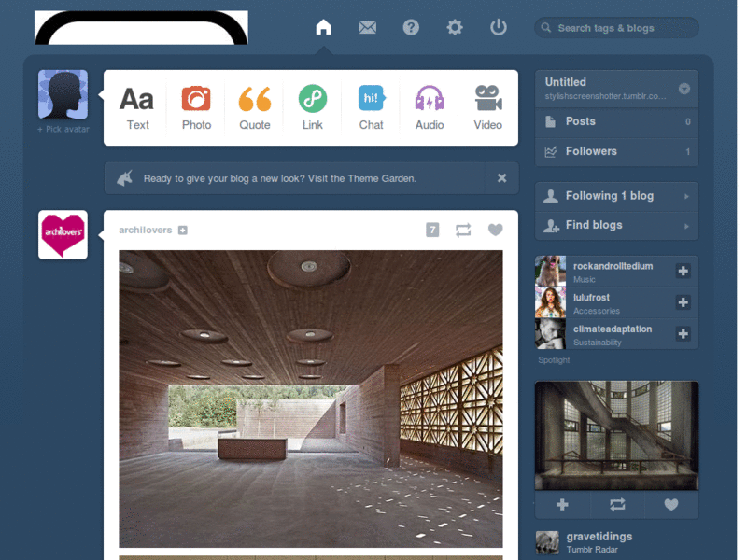
Task: Follow lulufrost with plus button
Action: (x=684, y=302)
